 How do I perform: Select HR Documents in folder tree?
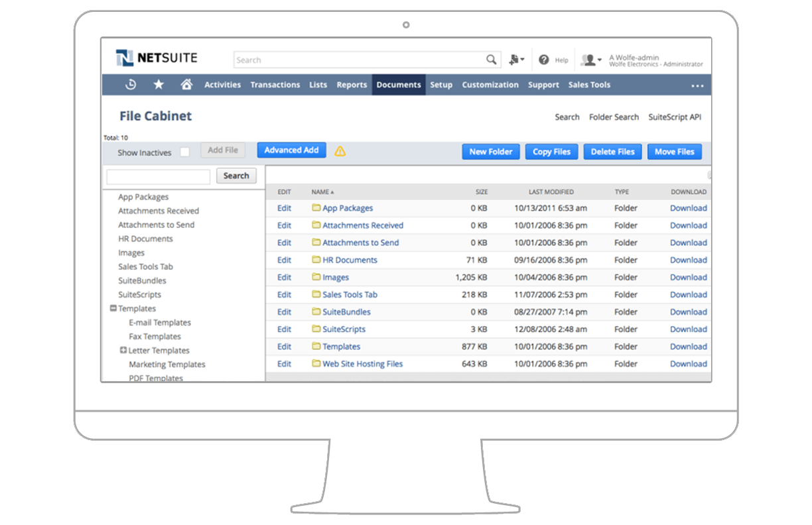pyautogui.click(x=145, y=239)
